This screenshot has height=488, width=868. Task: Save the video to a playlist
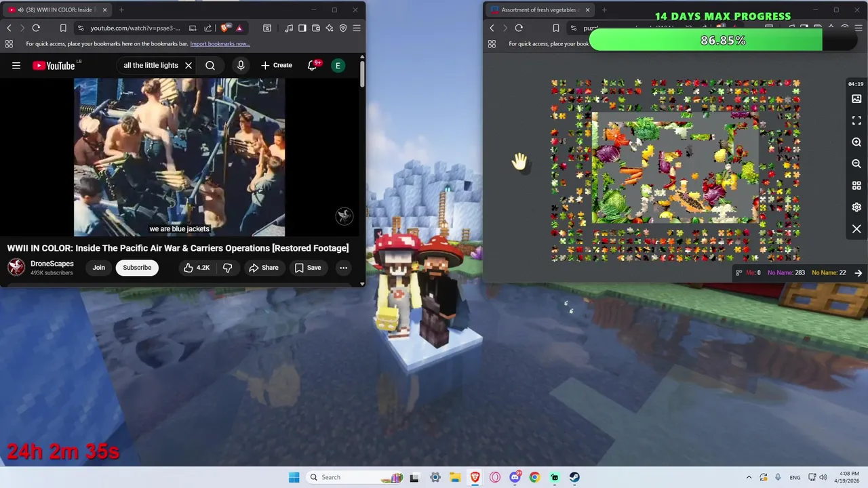(x=307, y=268)
